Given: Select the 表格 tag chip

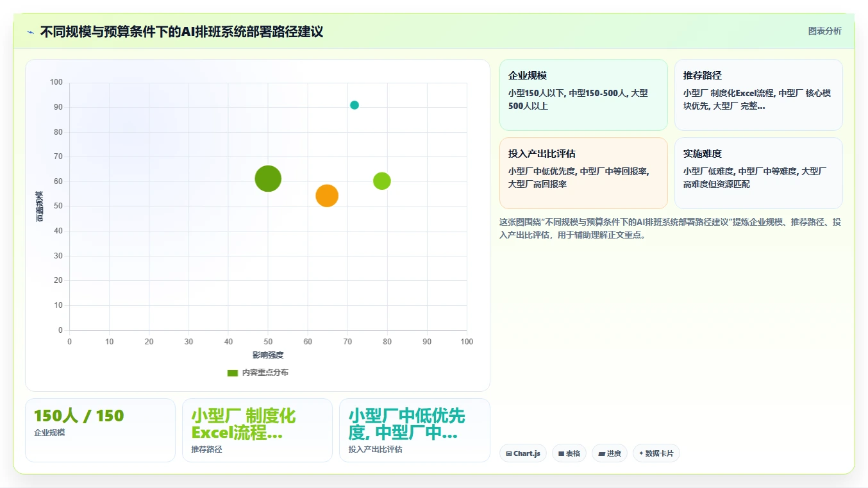Looking at the screenshot, I should pyautogui.click(x=569, y=453).
